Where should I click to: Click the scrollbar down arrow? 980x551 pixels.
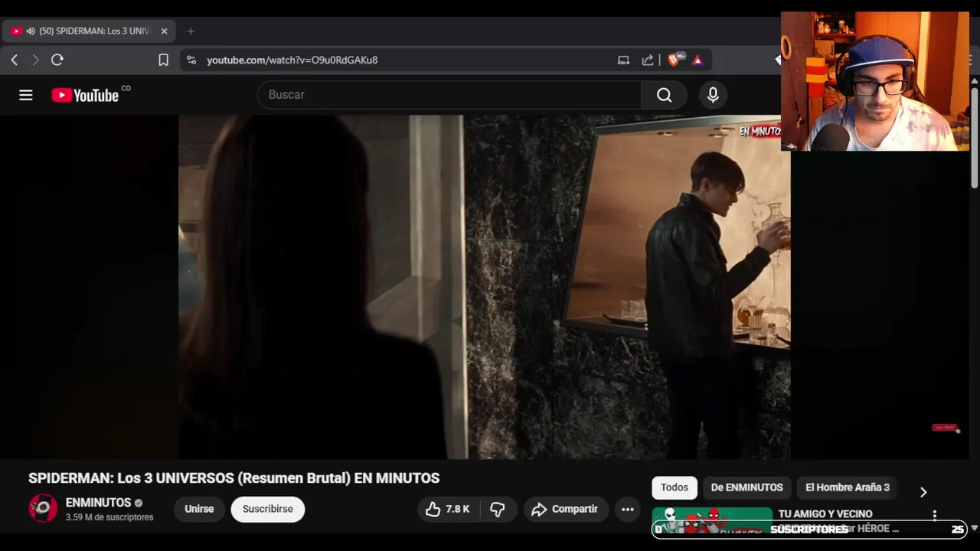point(974,528)
